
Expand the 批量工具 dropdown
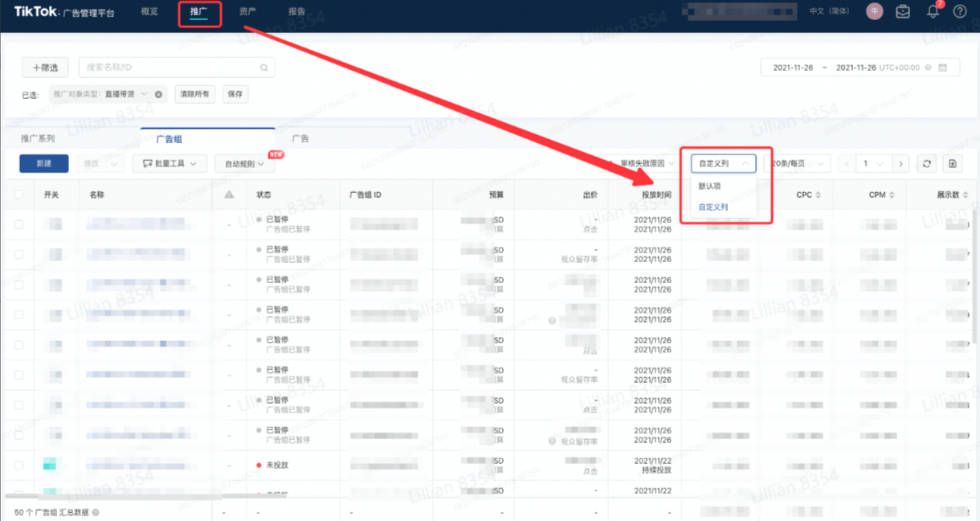click(169, 164)
